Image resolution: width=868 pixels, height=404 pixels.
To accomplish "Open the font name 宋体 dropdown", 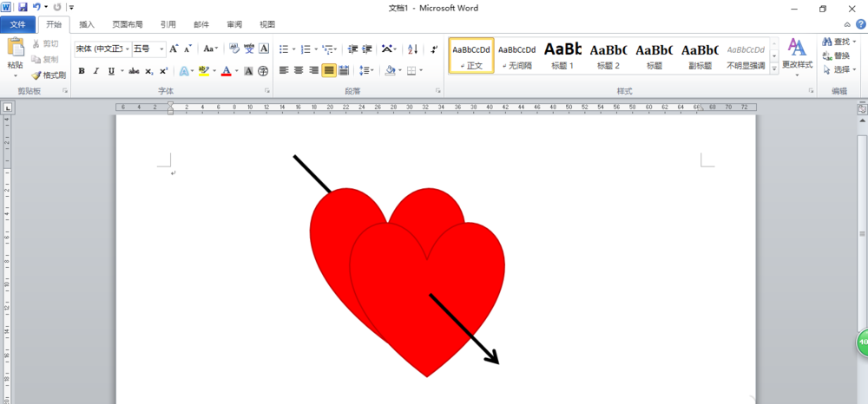I will (x=128, y=49).
